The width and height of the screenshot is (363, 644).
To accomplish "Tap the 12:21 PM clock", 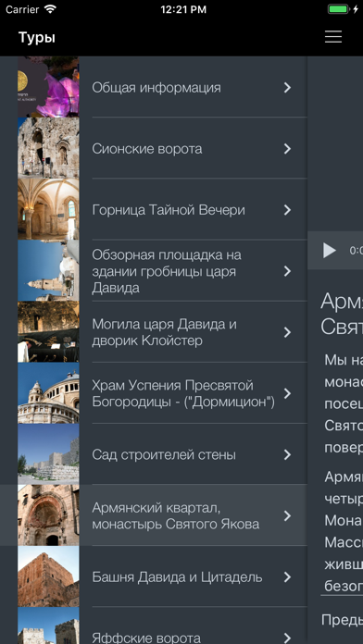I will [183, 9].
